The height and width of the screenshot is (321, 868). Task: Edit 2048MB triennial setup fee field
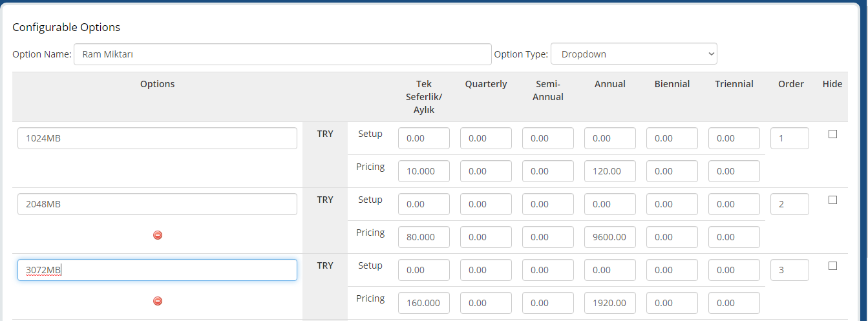coord(734,204)
